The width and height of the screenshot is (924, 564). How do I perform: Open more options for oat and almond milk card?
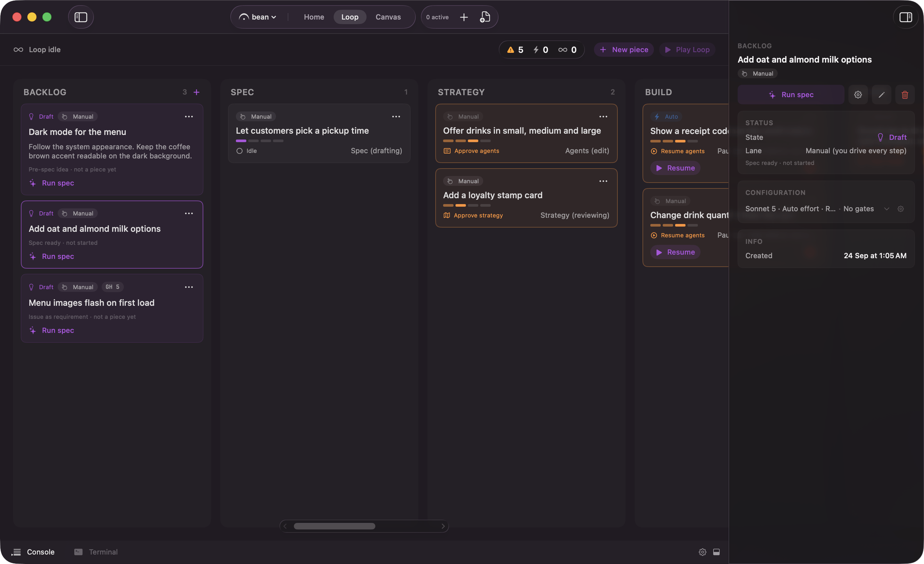[189, 214]
